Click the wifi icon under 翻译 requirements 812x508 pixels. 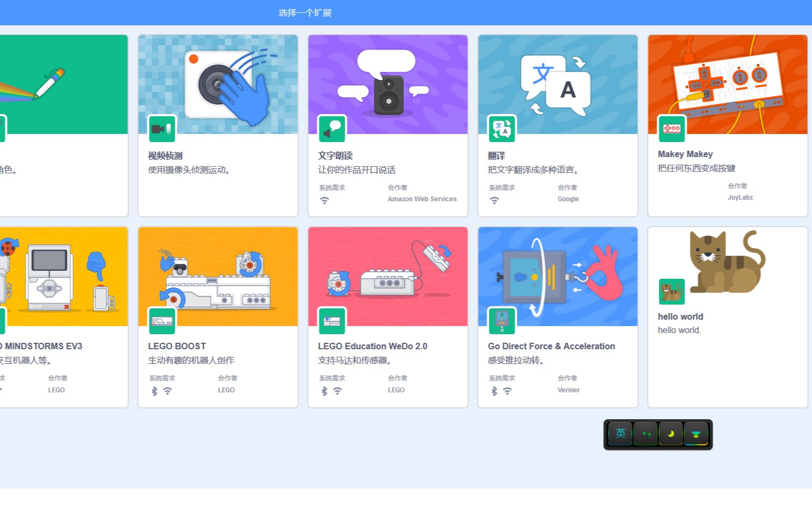tap(494, 200)
